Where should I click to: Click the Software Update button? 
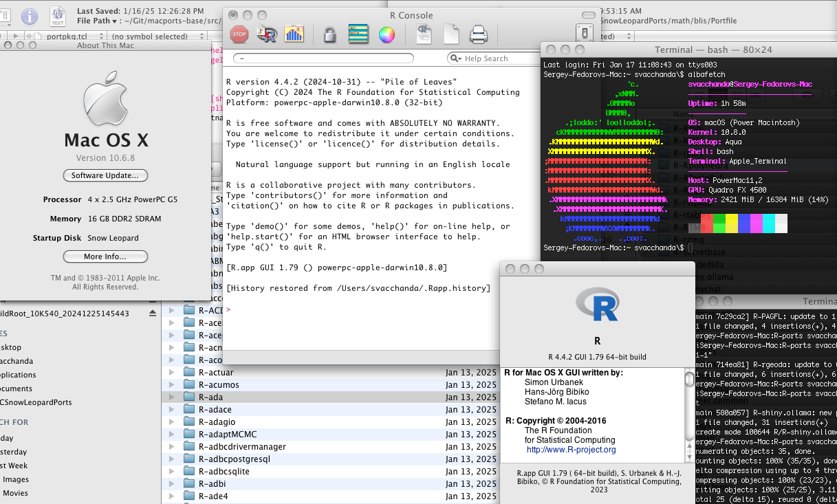coord(105,175)
